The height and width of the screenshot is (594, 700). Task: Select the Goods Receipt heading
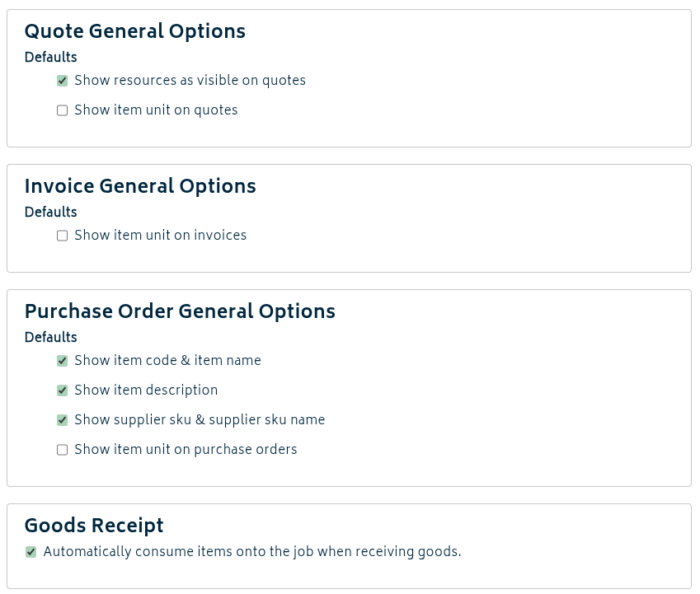(x=94, y=526)
